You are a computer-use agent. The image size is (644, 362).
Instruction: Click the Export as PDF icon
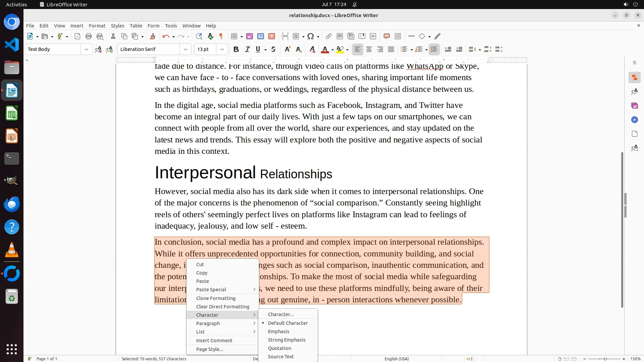coord(77,36)
